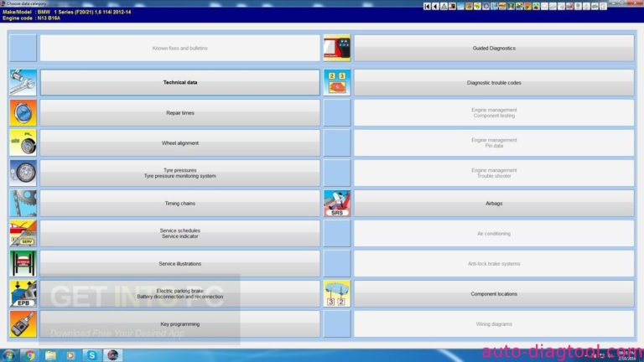This screenshot has height=362, width=644.
Task: Click Engine management Pin data button
Action: 494,143
